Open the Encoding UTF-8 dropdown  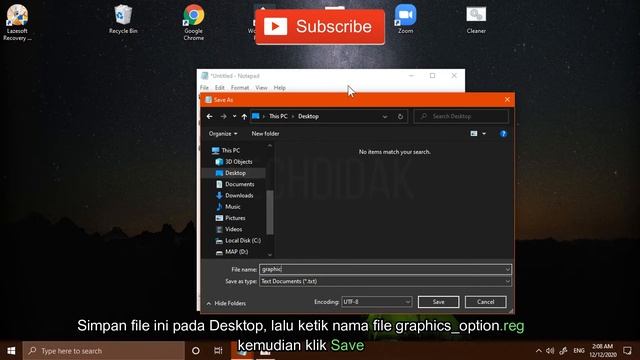pos(376,302)
